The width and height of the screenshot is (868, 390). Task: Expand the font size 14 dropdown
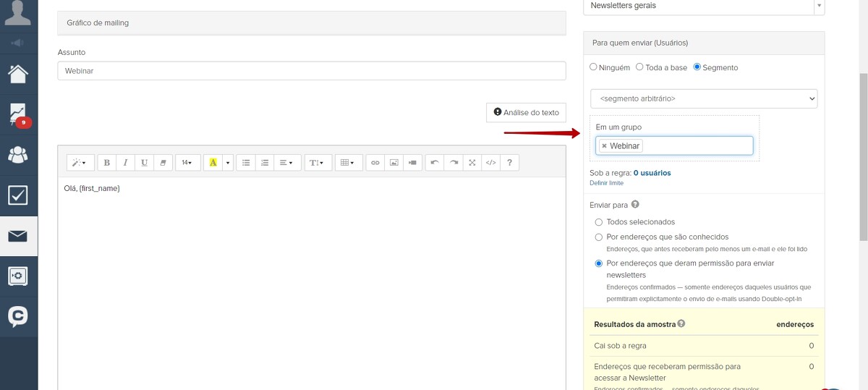(187, 163)
